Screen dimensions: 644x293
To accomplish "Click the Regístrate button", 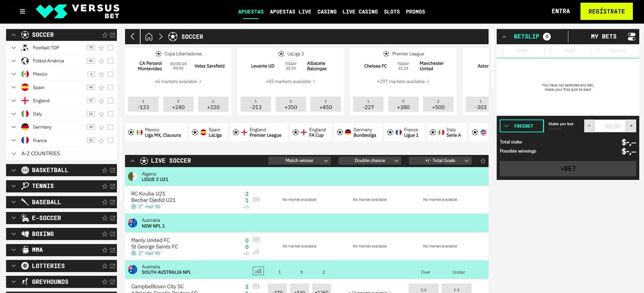I will 607,11.
